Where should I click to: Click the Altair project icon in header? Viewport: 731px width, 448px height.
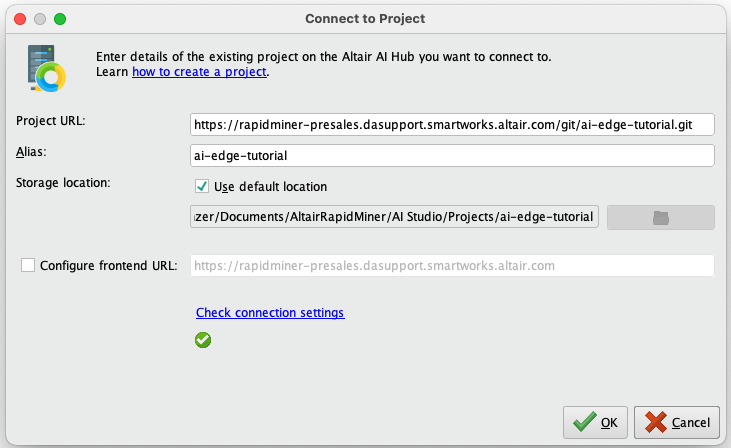44,66
